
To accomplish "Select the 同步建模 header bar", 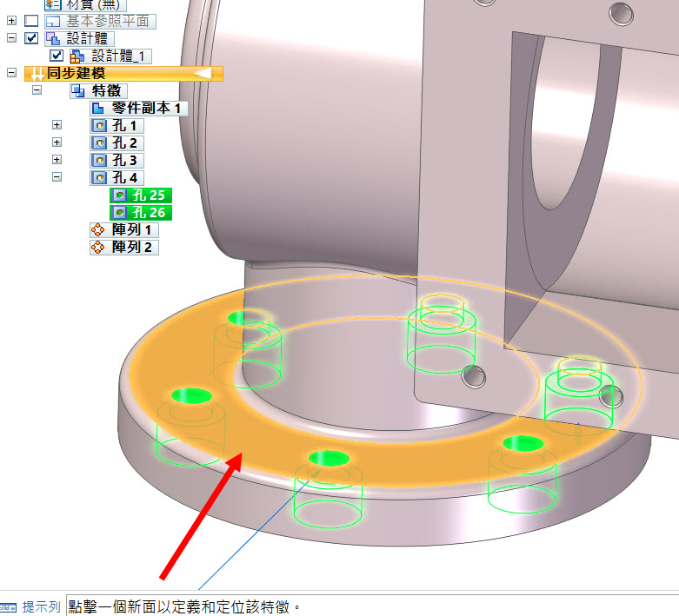I will (123, 73).
